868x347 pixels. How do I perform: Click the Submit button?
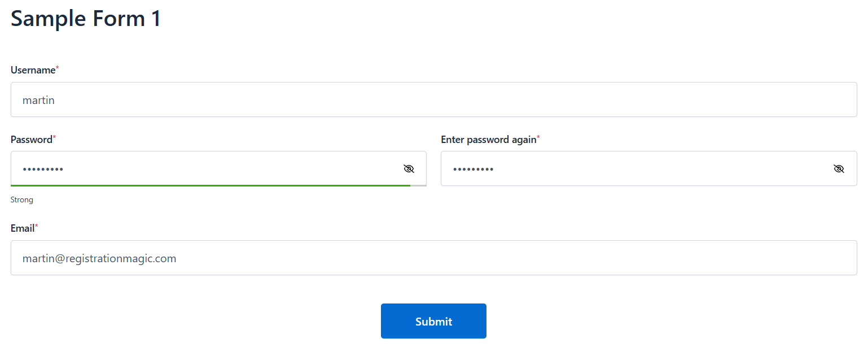tap(433, 321)
